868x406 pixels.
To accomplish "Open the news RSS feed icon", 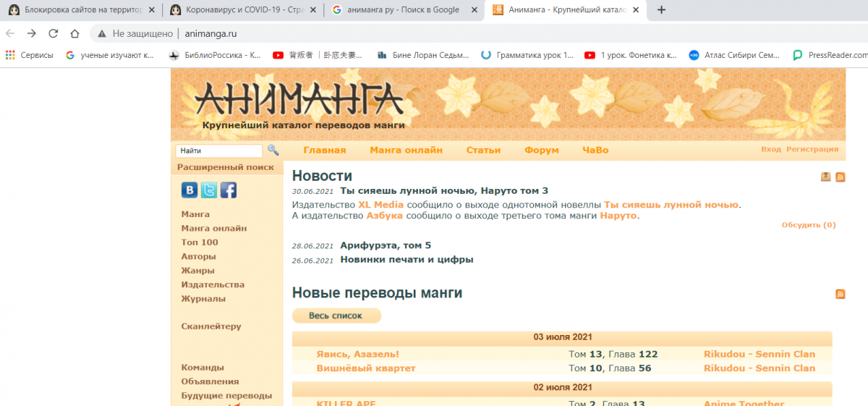I will (840, 177).
